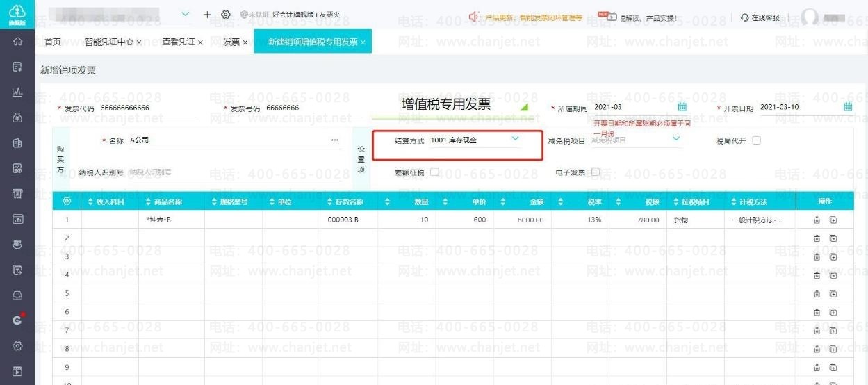The height and width of the screenshot is (385, 868).
Task: Open the 产品实操 video link
Action: (648, 17)
